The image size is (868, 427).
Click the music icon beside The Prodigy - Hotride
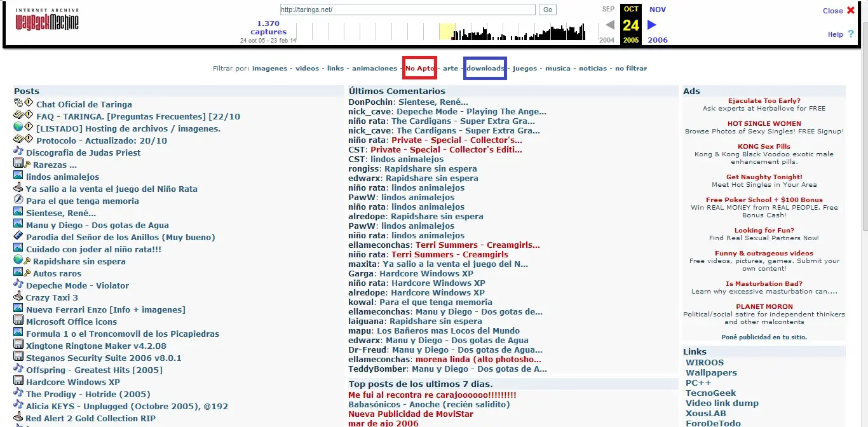(x=18, y=393)
